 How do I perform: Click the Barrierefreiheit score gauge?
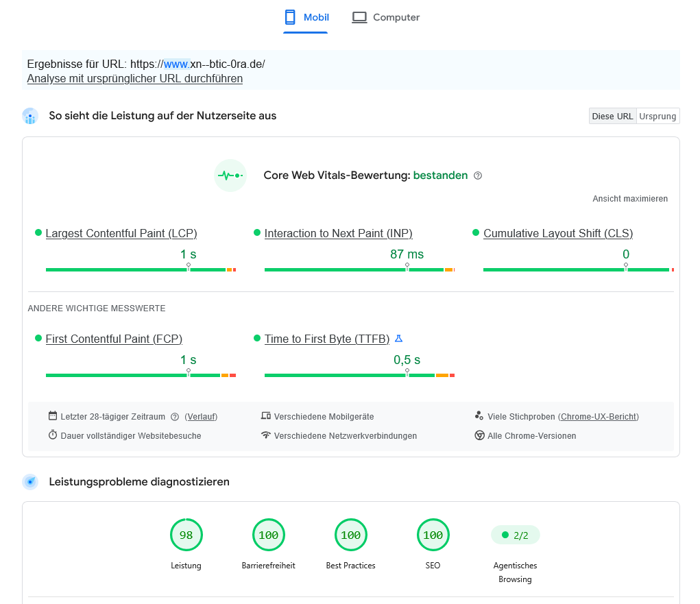pyautogui.click(x=268, y=535)
